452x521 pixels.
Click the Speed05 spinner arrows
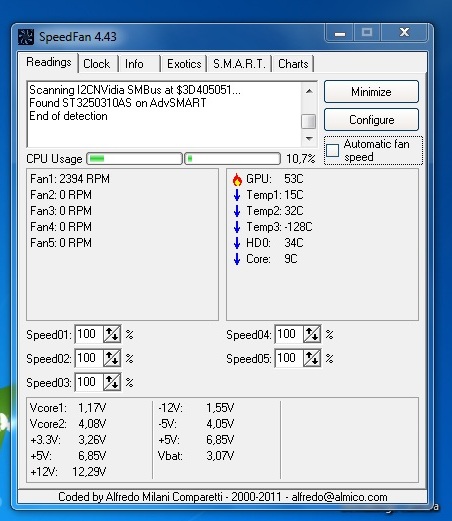312,358
